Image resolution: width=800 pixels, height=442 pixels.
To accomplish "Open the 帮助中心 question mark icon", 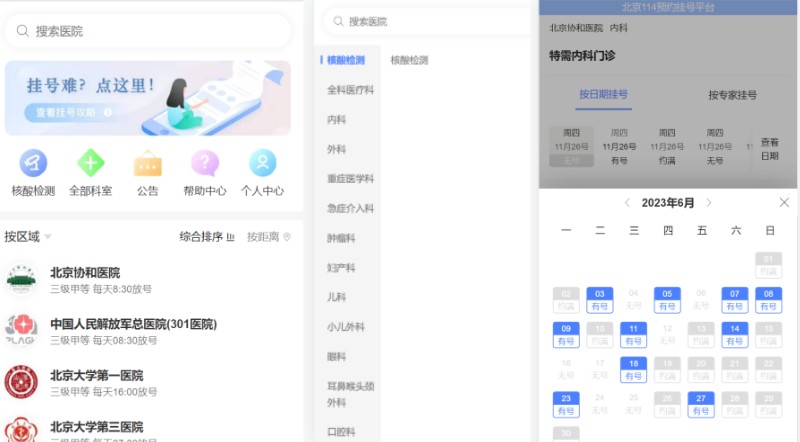I will pyautogui.click(x=205, y=163).
